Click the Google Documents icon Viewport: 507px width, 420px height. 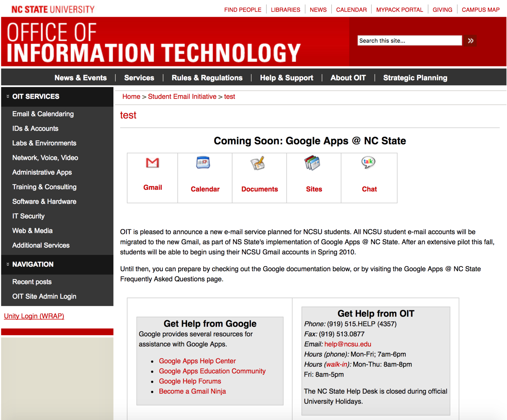pos(258,163)
